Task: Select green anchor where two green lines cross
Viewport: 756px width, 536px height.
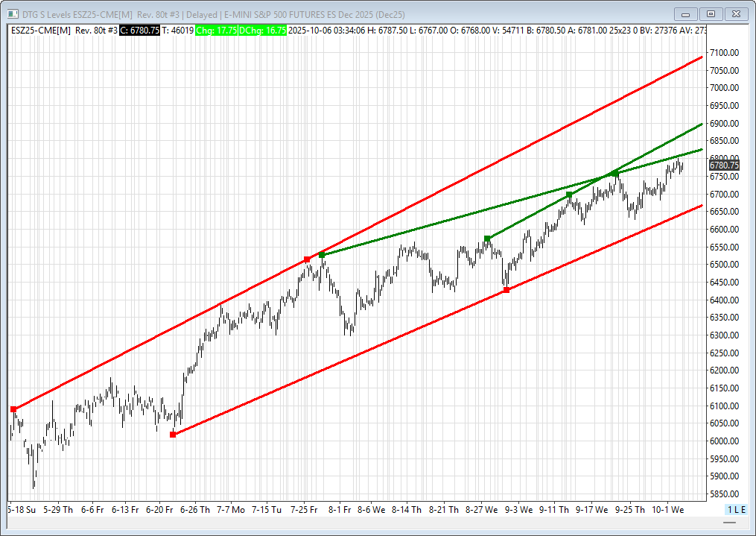Action: point(614,174)
